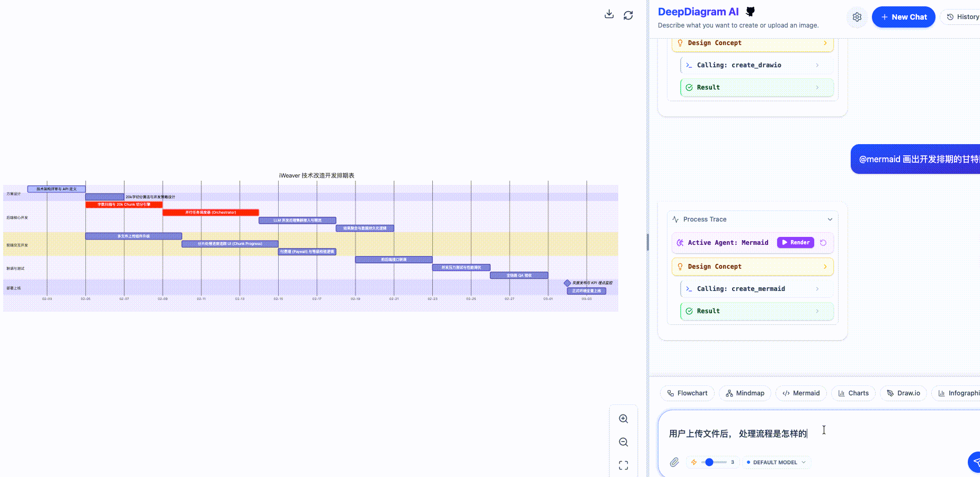The height and width of the screenshot is (477, 980).
Task: Start a New Chat
Action: (x=903, y=17)
